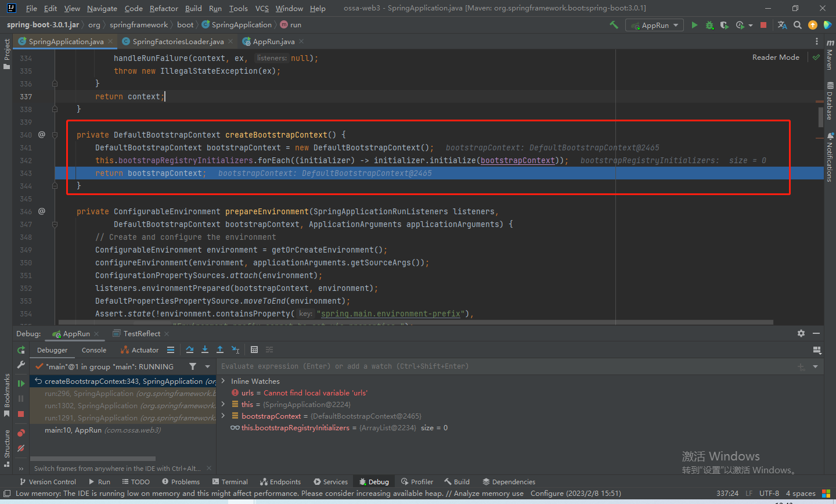The height and width of the screenshot is (504, 836).
Task: Open Actuator tab
Action: (139, 350)
